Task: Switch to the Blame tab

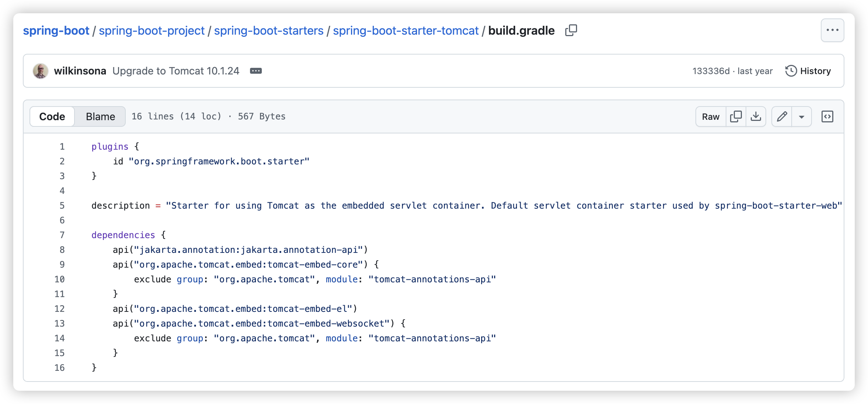Action: click(100, 116)
